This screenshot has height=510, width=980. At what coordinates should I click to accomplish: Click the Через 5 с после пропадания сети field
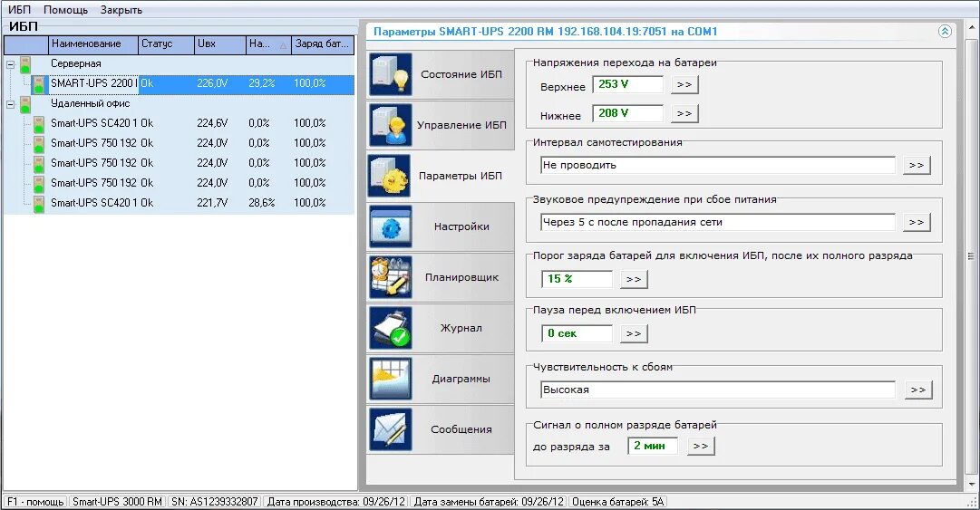coord(717,222)
